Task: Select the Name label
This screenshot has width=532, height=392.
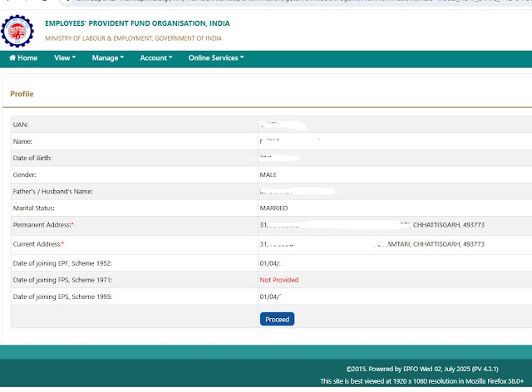Action: pyautogui.click(x=22, y=141)
